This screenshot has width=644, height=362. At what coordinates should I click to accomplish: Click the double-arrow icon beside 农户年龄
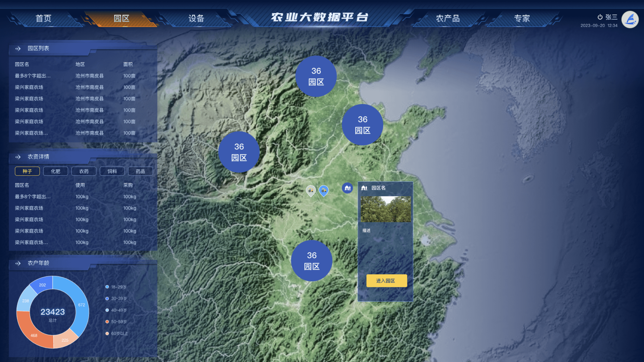tap(18, 263)
